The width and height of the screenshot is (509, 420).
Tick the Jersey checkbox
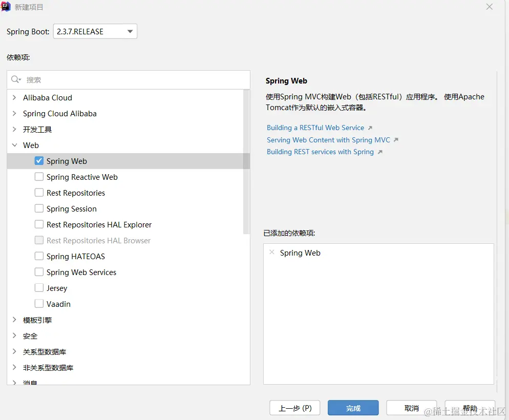pos(39,288)
